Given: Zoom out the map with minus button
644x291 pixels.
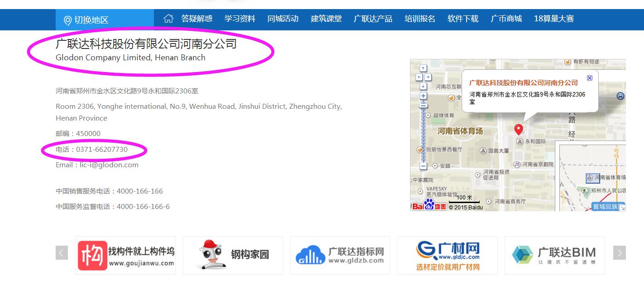Looking at the screenshot, I should (423, 166).
